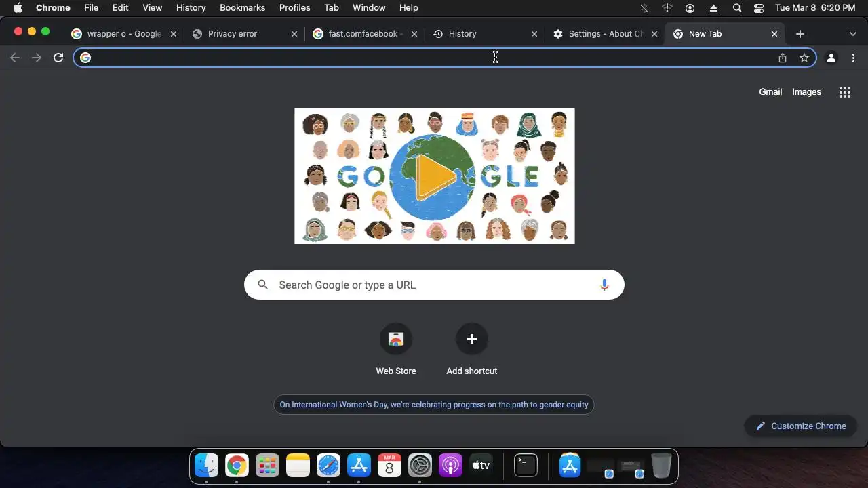The width and height of the screenshot is (868, 488).
Task: Expand the tab search chevron
Action: (x=853, y=34)
